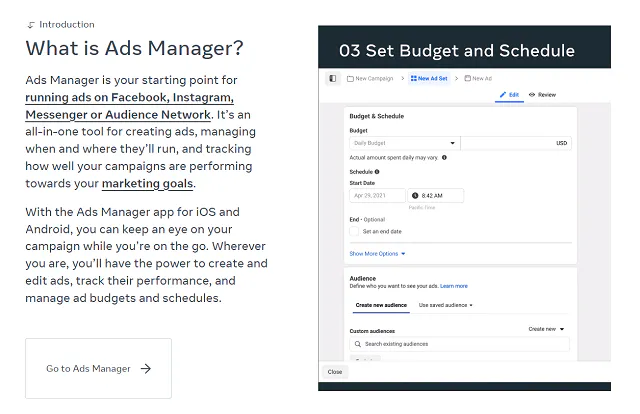640x414 pixels.
Task: Click the budget amount USD field
Action: pos(516,143)
